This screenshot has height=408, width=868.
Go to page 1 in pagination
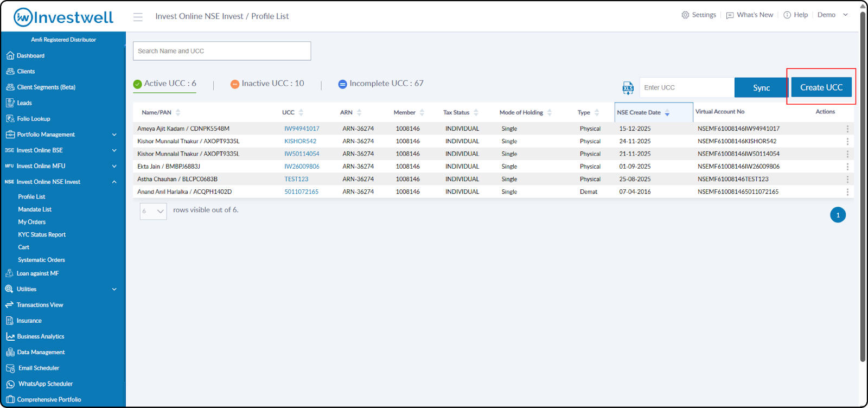point(838,215)
